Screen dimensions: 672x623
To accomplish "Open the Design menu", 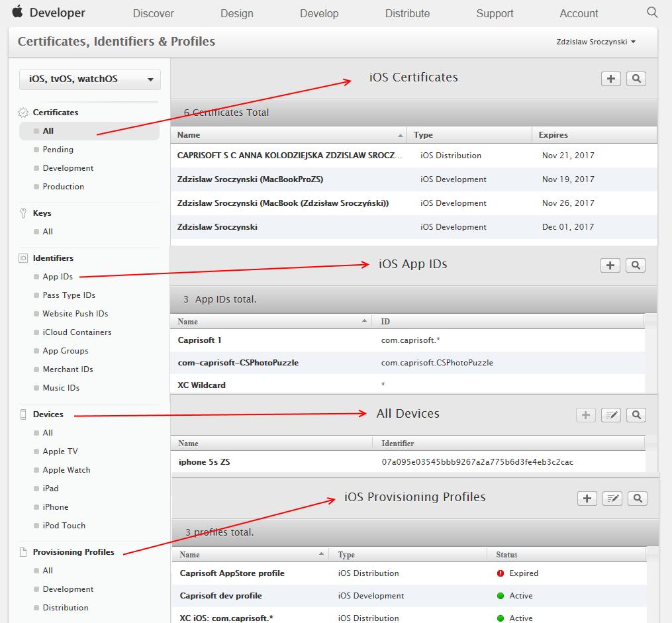I will 236,14.
